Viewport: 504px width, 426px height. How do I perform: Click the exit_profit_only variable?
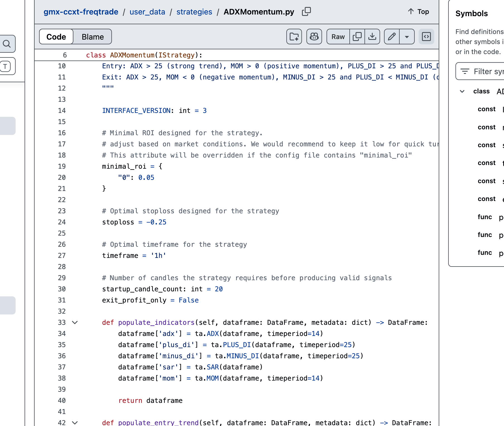tap(134, 300)
